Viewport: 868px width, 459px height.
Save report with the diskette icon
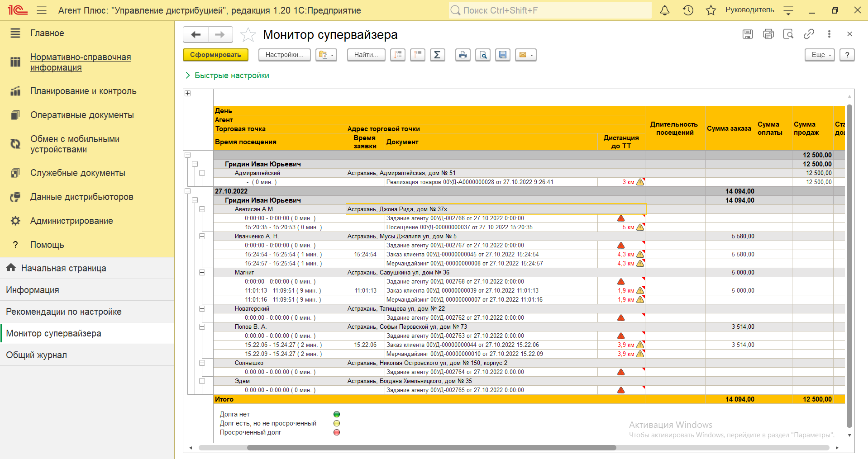(x=503, y=55)
